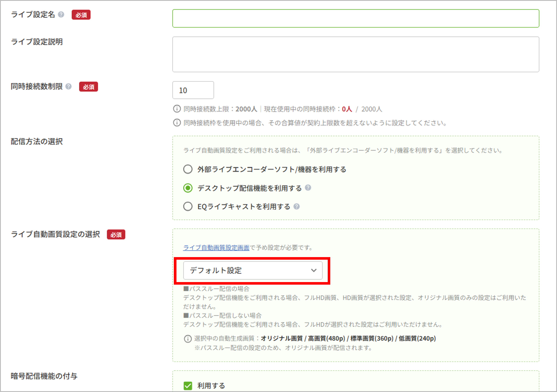Click the ■パススルー配信しない場合 heading text

click(x=222, y=316)
